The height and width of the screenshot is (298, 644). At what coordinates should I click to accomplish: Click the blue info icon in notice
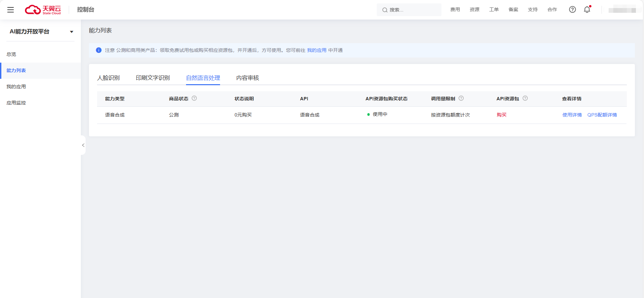(99, 50)
